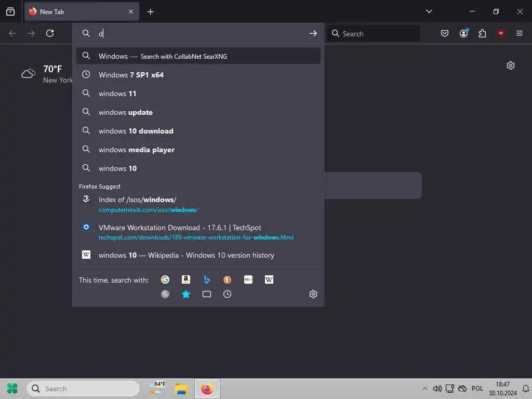Image resolution: width=532 pixels, height=399 pixels.
Task: Choose 'windows 10 download' suggestion
Action: pos(198,130)
